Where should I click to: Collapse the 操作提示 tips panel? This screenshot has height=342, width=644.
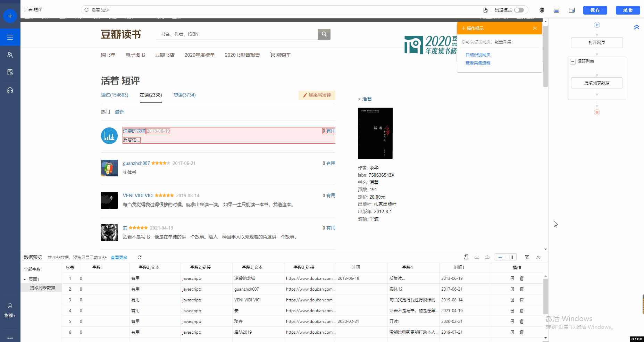tap(535, 28)
